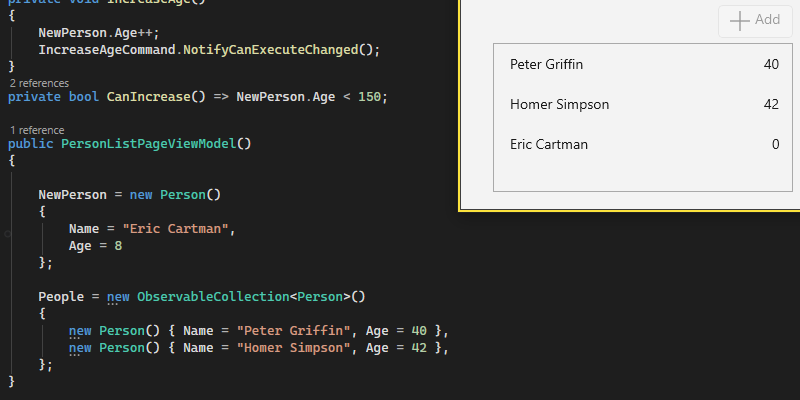Screen dimensions: 800x400
Task: Click age value 40 in the list
Action: (771, 64)
